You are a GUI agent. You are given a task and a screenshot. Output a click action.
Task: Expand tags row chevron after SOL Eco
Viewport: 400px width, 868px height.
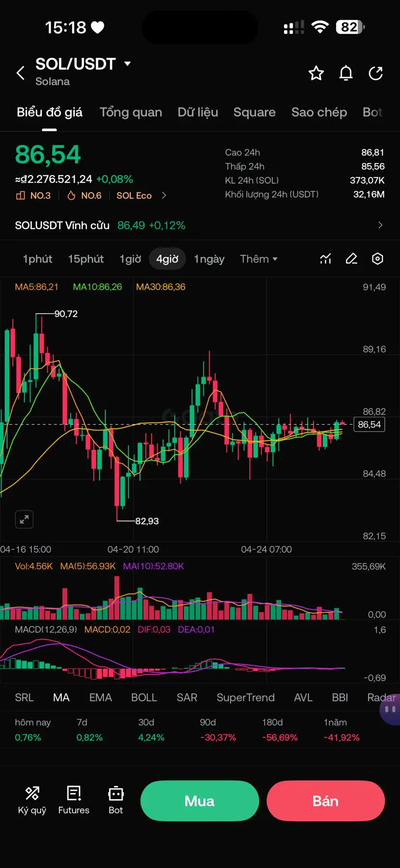click(164, 195)
